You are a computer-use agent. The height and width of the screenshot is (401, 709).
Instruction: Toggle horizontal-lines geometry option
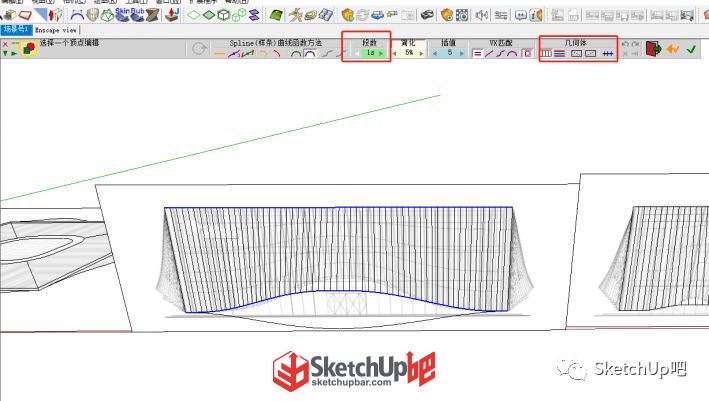click(560, 53)
